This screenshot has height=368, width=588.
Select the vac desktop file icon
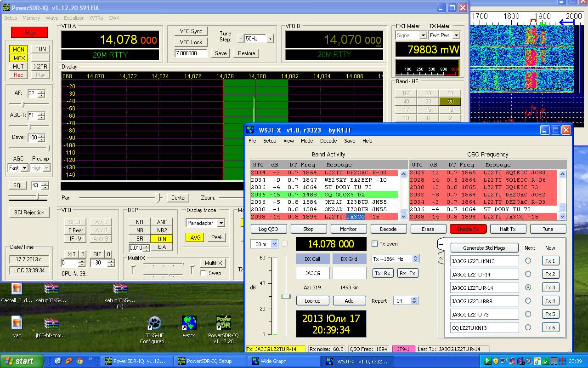click(x=17, y=323)
